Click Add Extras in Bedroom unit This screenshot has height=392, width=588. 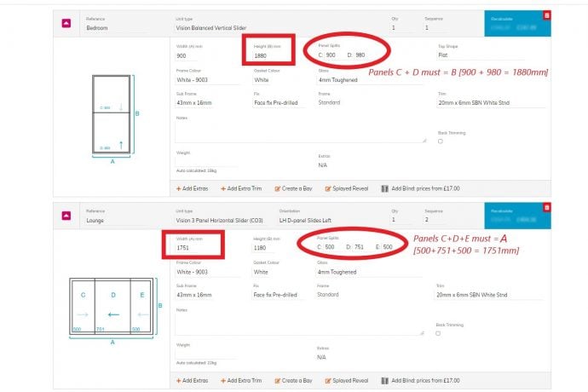point(193,187)
